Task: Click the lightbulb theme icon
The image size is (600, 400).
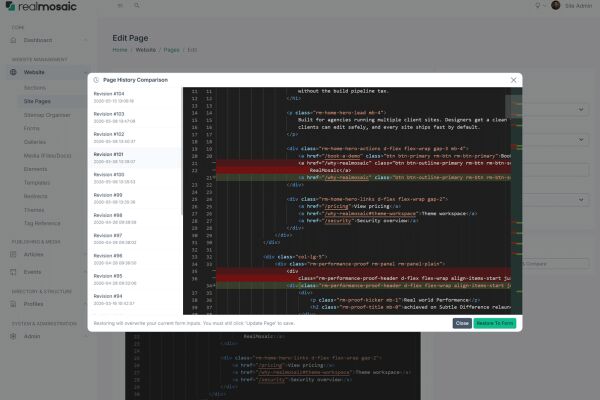Action: [538, 5]
